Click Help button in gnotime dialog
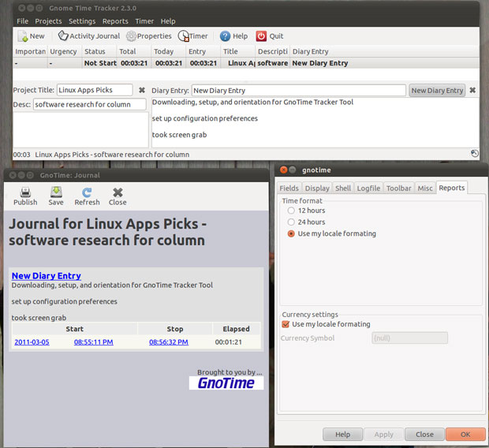This screenshot has width=489, height=448. 342,435
